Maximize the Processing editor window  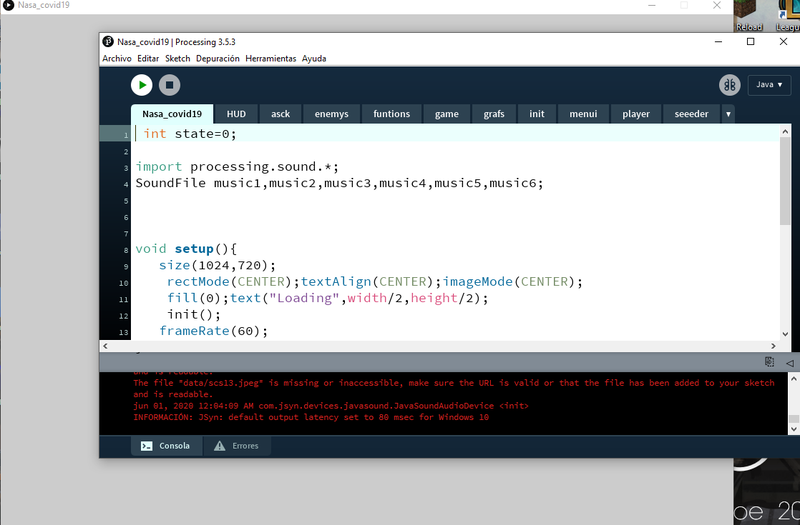click(x=751, y=42)
